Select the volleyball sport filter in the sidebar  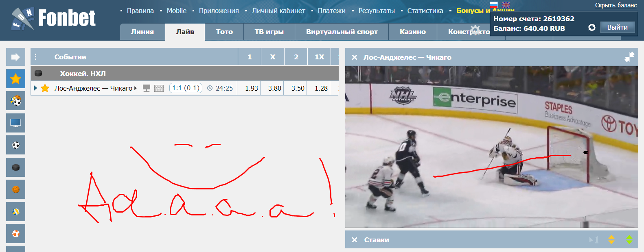point(15,211)
